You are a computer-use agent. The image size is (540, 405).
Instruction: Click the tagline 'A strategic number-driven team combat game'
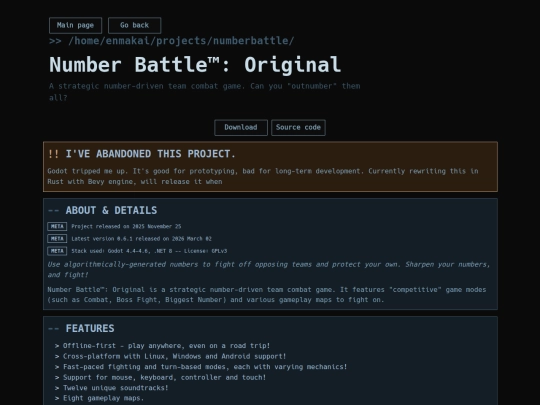point(205,92)
